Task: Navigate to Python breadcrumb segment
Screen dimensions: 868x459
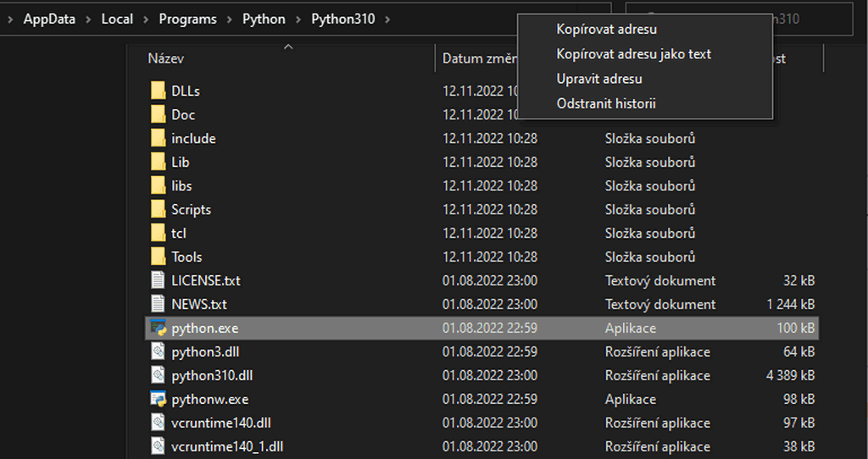Action: pyautogui.click(x=264, y=19)
